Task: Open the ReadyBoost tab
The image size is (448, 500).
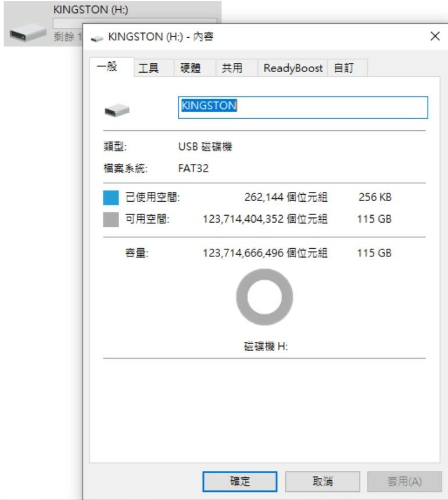Action: (293, 68)
